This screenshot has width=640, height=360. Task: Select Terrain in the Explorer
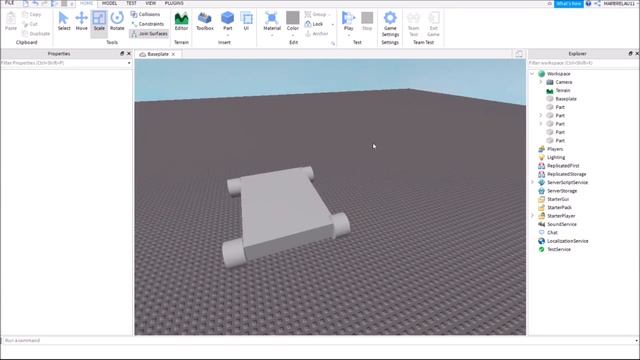pos(562,91)
